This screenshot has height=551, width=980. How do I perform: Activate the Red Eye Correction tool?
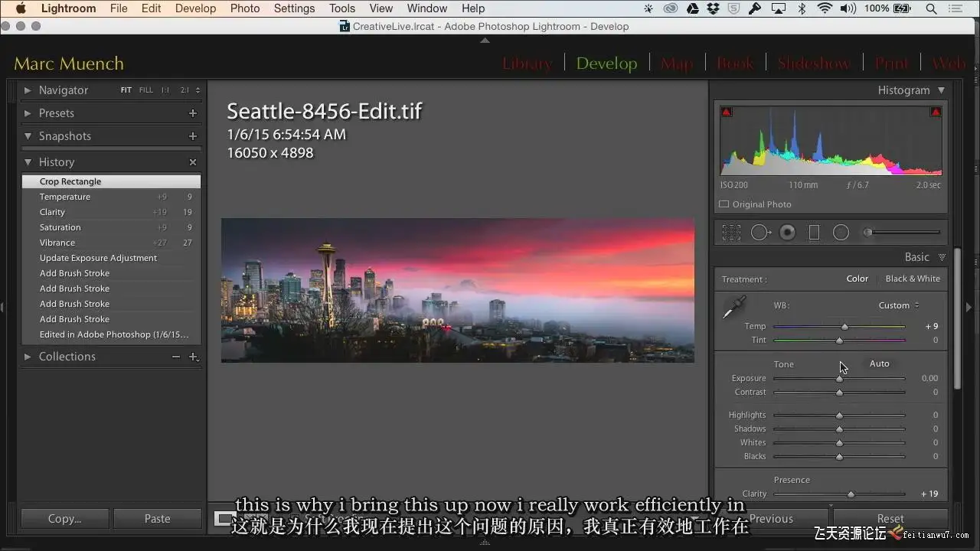[787, 233]
